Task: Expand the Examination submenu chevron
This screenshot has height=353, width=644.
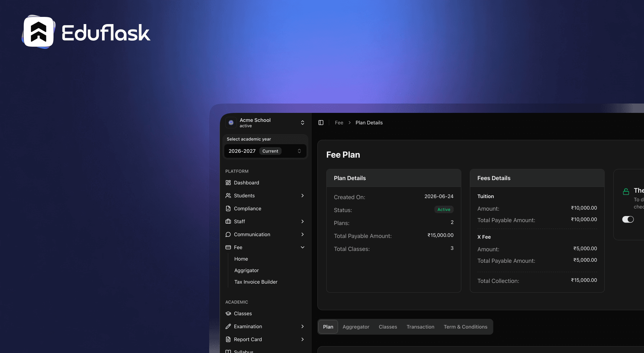Action: (x=303, y=326)
